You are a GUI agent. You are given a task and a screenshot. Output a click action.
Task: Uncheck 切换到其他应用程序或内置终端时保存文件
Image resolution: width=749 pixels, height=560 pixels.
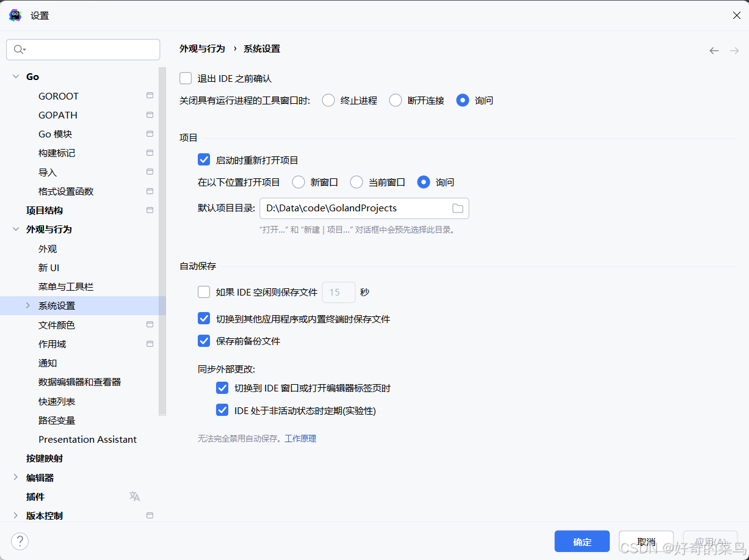204,319
